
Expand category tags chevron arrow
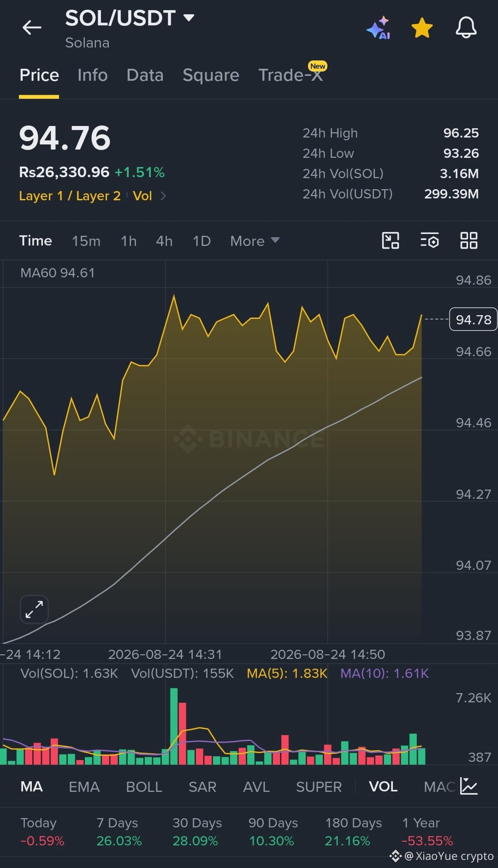click(x=163, y=196)
